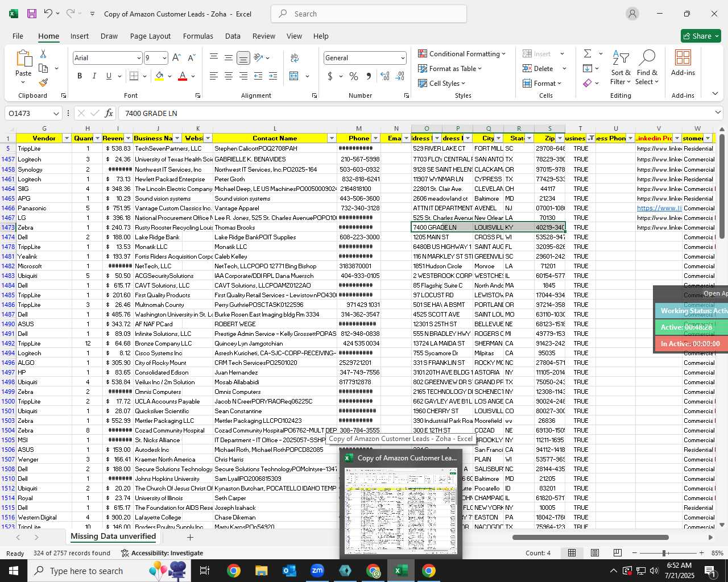Screen dimensions: 728x582
Task: Toggle Underline formatting
Action: [109, 76]
